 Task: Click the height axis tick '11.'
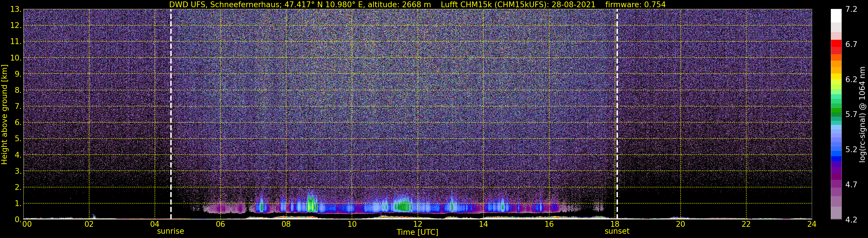16,42
